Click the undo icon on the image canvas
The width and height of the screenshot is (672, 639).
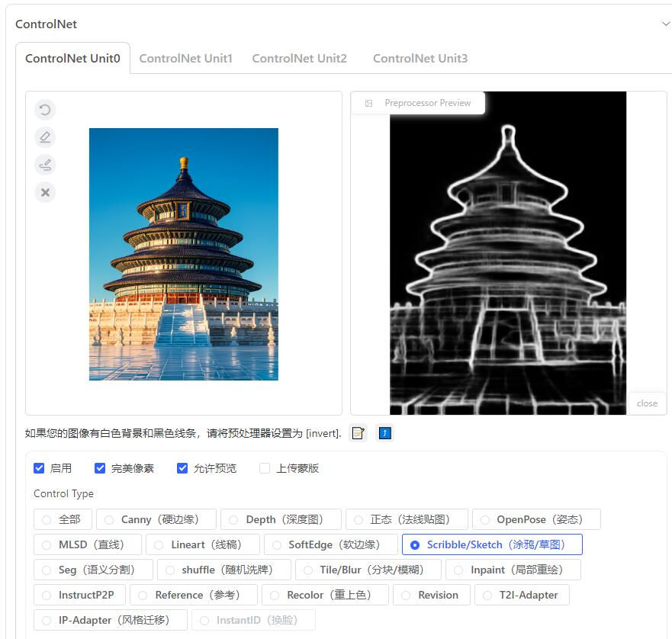(x=45, y=110)
